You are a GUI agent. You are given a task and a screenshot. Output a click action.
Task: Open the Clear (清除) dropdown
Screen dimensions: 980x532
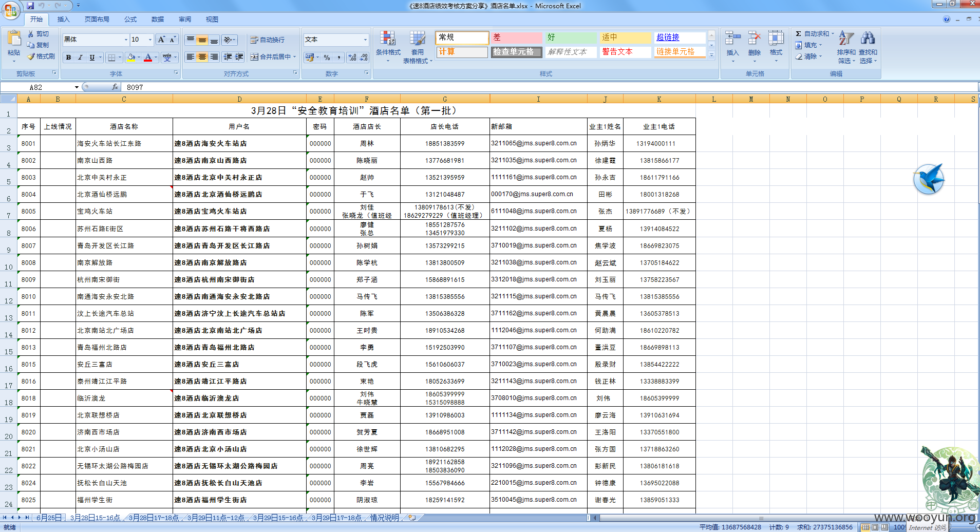(x=809, y=56)
